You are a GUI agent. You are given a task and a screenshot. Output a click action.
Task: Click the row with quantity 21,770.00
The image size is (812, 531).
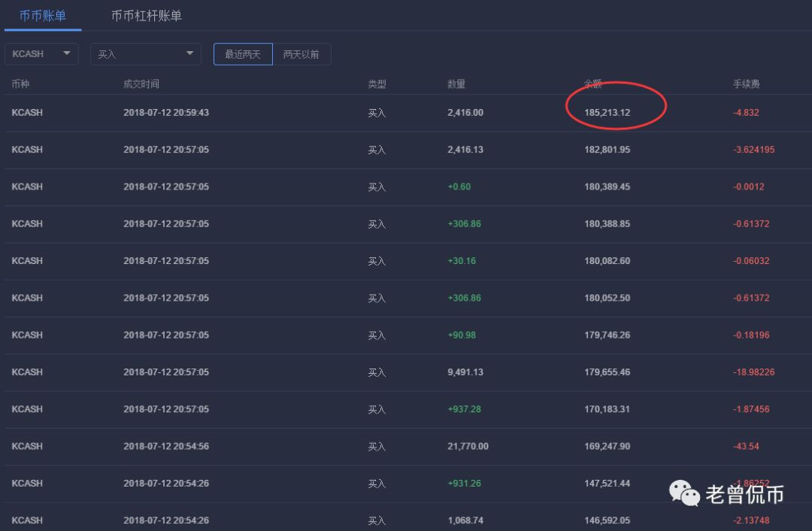[466, 446]
